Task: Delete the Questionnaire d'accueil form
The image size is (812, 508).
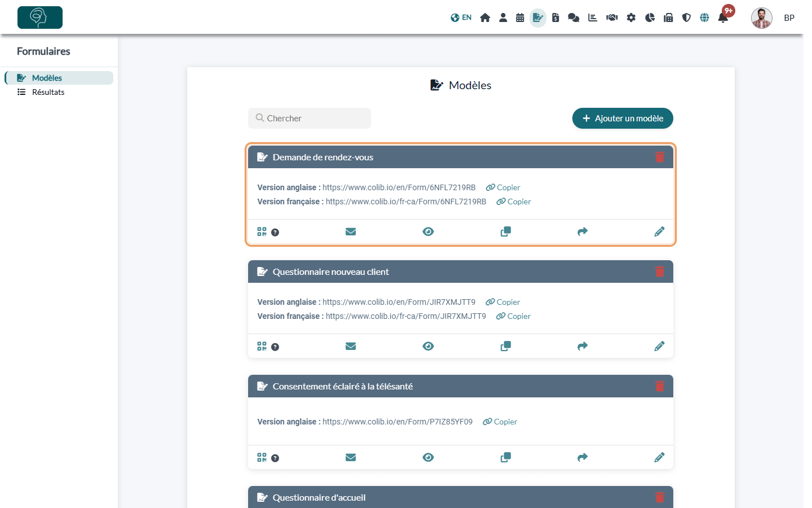Action: point(660,497)
